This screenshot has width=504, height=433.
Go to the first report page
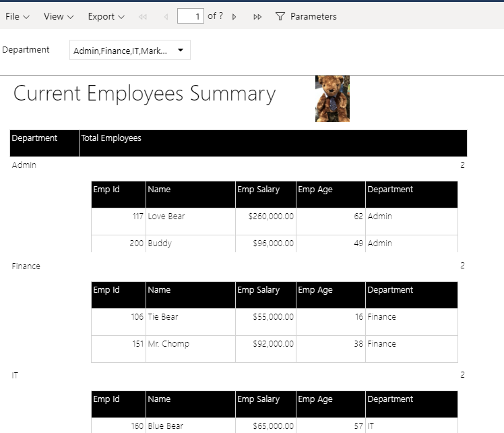coord(142,16)
